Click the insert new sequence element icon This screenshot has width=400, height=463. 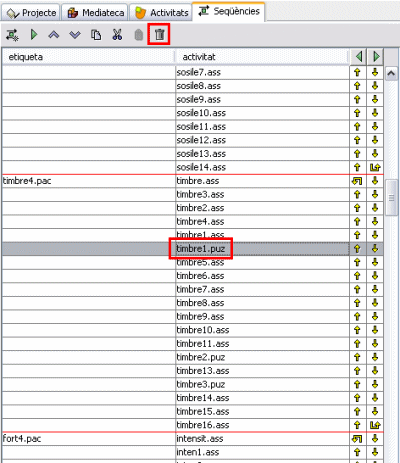(x=12, y=35)
